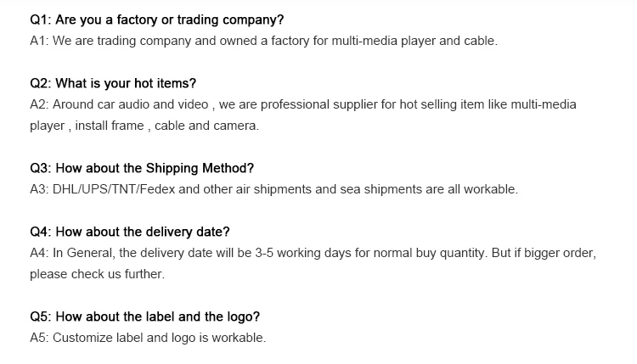Click the "please check us further" line

(x=97, y=274)
